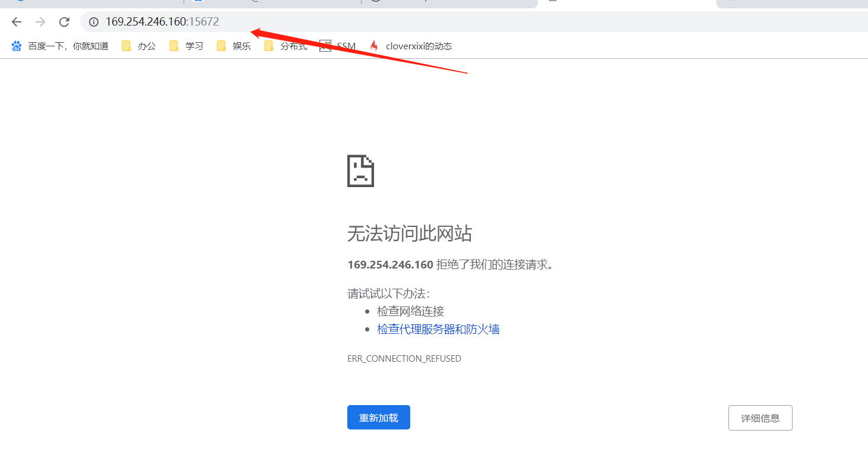Select the 无法访问此网站 heading text

coord(410,234)
